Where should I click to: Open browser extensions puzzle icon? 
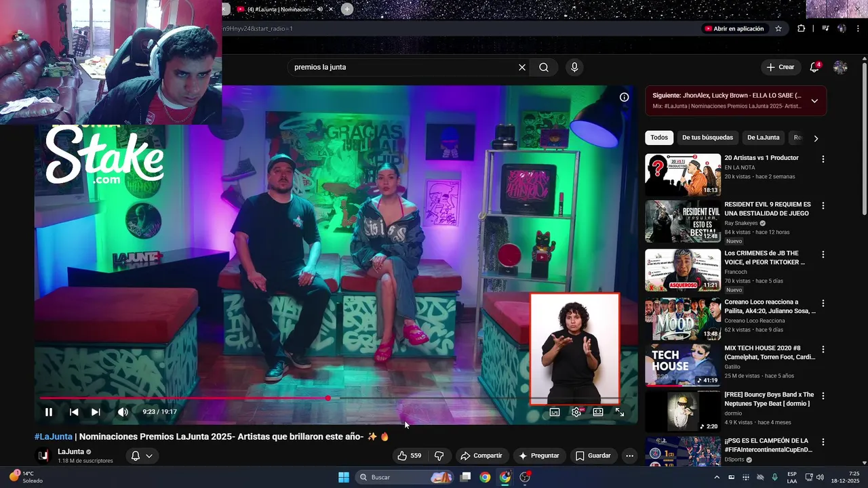click(802, 28)
